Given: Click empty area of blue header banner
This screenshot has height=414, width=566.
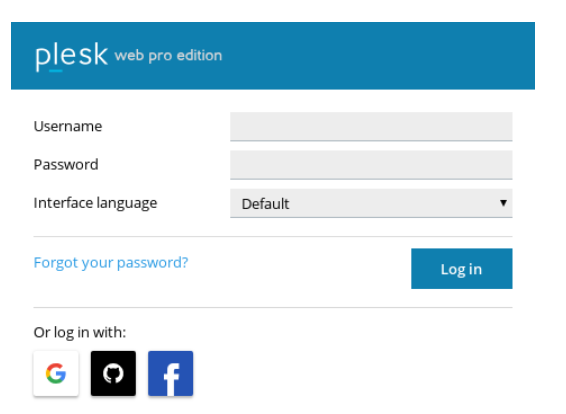Looking at the screenshot, I should click(x=379, y=56).
